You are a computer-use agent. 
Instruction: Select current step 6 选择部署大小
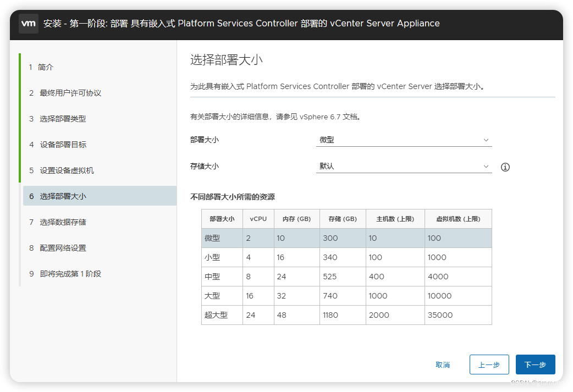tap(100, 196)
